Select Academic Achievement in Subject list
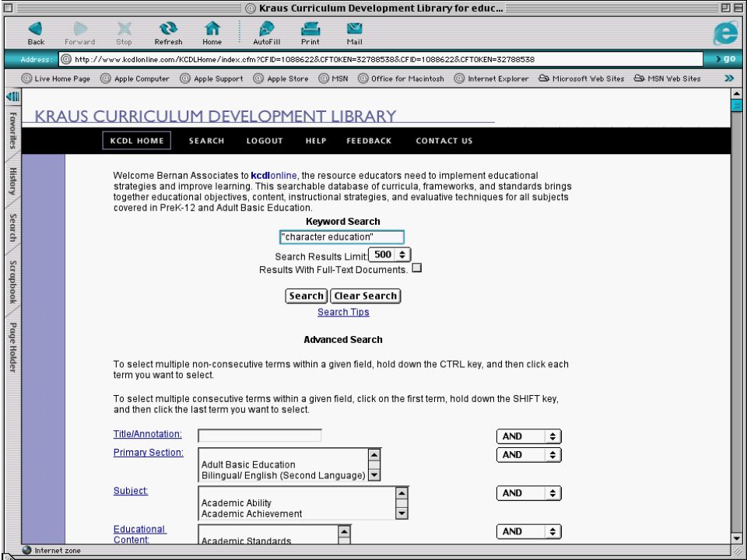 tap(251, 513)
